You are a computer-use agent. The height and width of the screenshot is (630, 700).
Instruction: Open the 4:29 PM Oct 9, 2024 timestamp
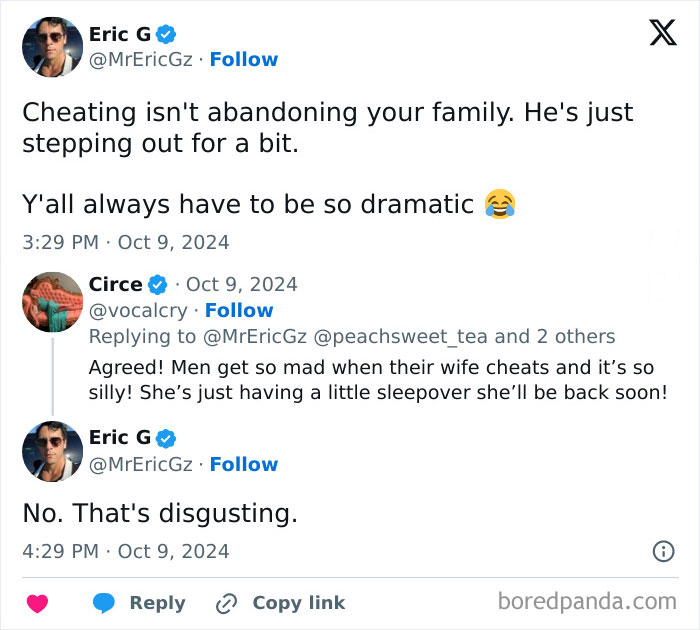point(126,551)
